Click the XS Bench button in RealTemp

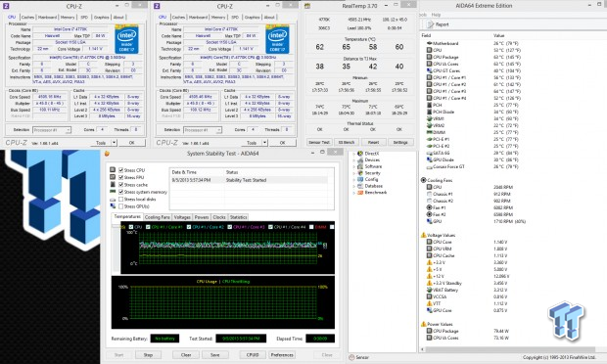coord(347,142)
